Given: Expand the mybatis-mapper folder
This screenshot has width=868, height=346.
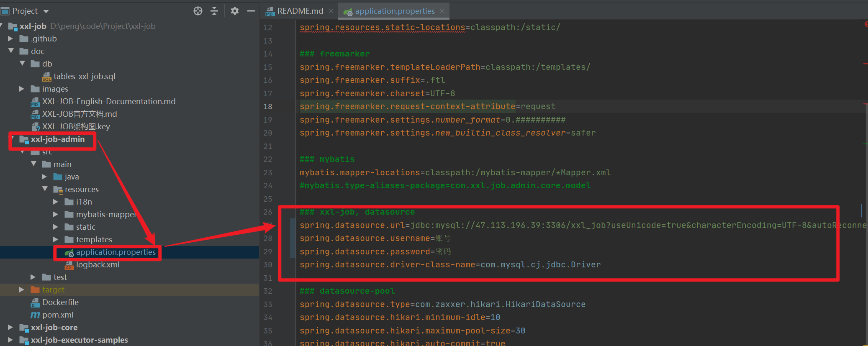Looking at the screenshot, I should [56, 214].
